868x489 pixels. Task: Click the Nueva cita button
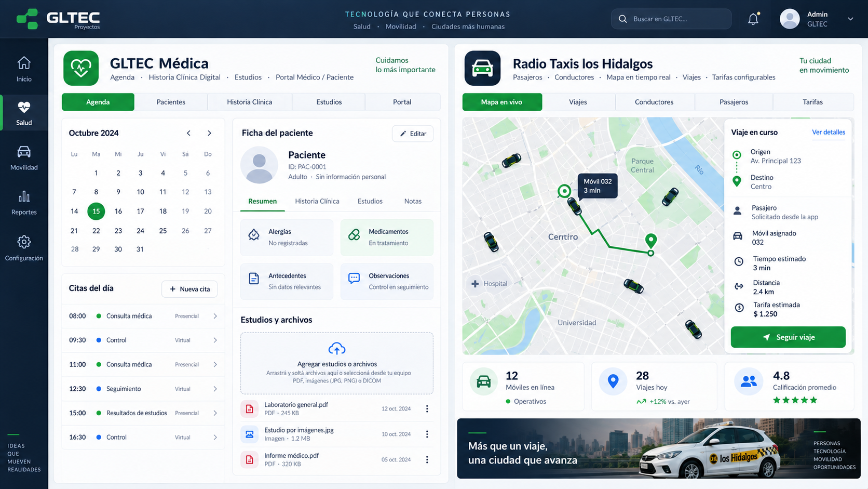pyautogui.click(x=189, y=289)
